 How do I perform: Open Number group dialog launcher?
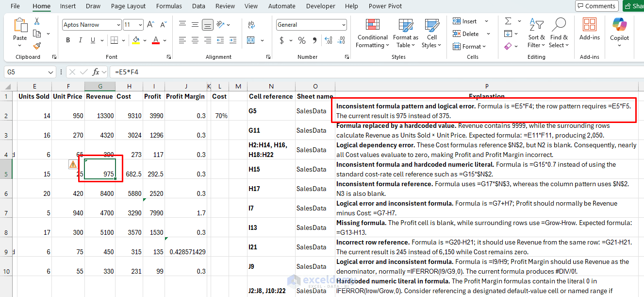pyautogui.click(x=347, y=57)
